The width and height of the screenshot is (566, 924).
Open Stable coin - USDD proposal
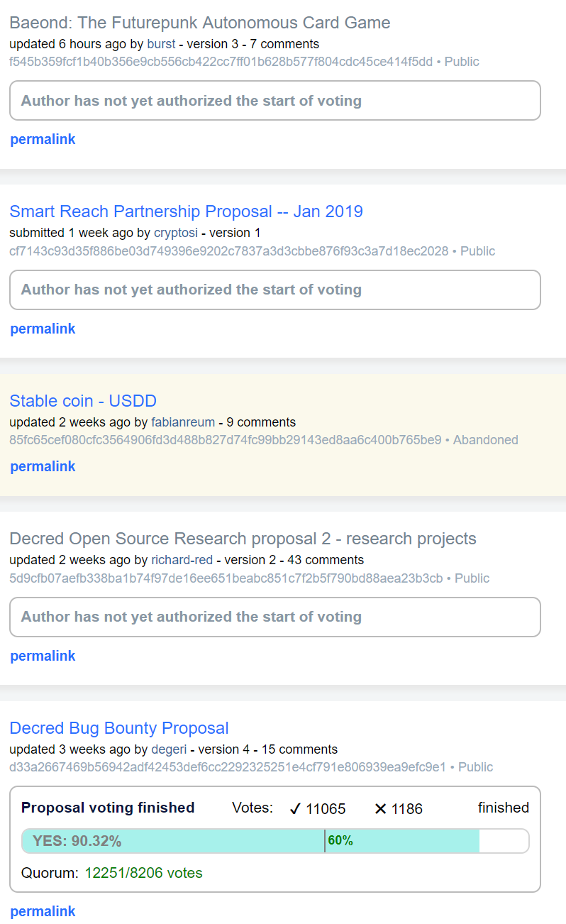pyautogui.click(x=83, y=400)
